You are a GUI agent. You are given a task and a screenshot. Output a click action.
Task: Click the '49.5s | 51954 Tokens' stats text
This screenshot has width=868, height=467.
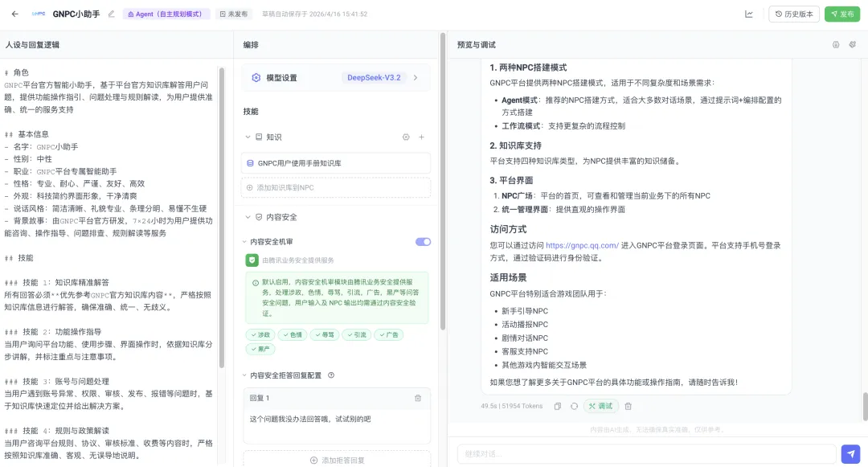click(x=511, y=406)
